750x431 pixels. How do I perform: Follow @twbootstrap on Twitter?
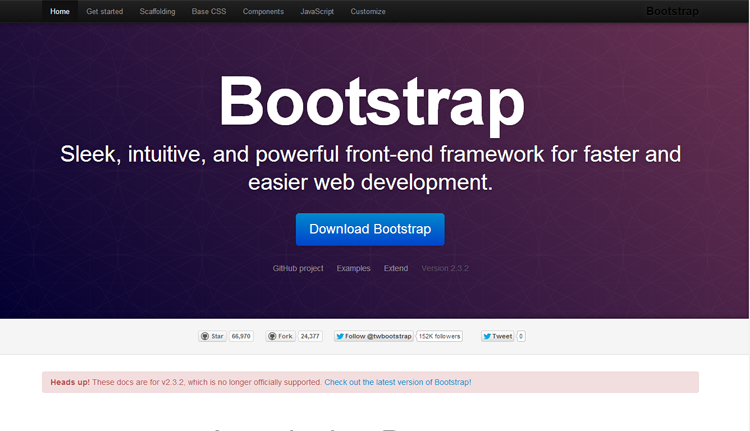tap(374, 336)
